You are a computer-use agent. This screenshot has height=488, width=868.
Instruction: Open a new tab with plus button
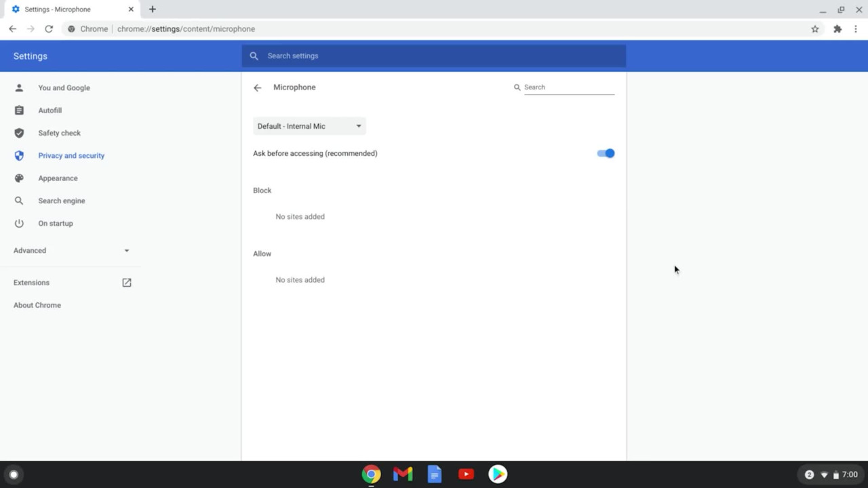(x=153, y=9)
